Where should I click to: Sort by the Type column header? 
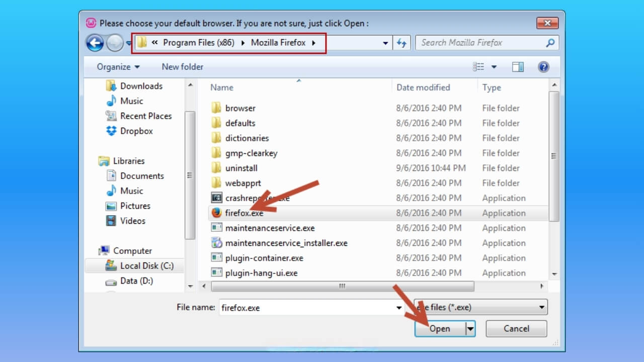492,87
